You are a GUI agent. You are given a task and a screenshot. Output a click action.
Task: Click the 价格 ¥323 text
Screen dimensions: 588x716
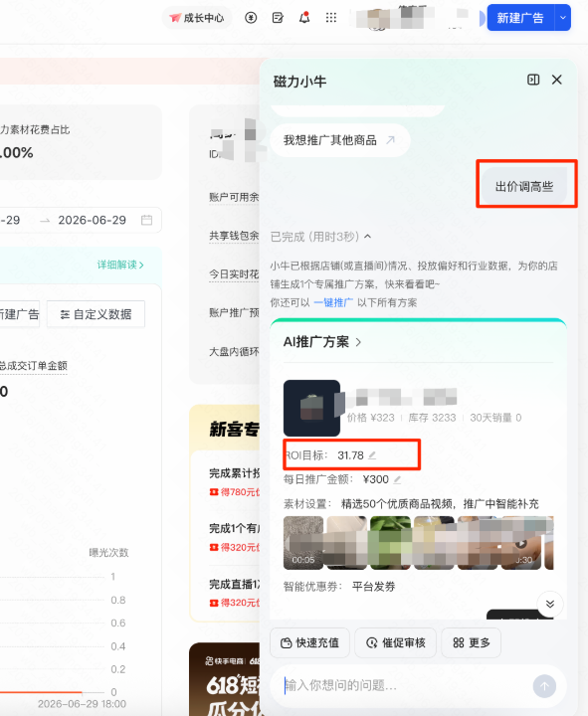pyautogui.click(x=370, y=418)
